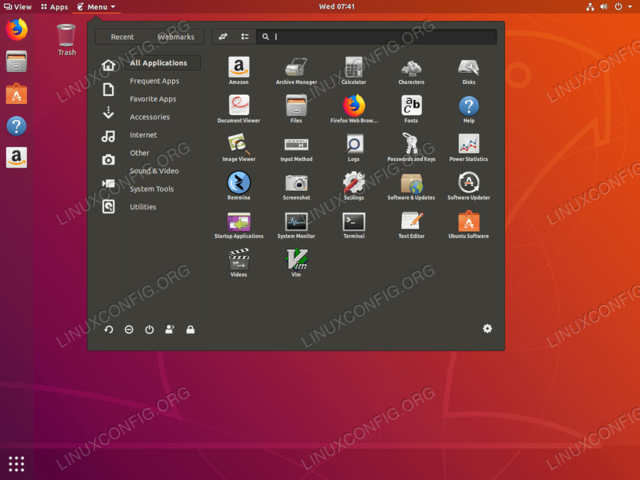Select the Sound & Video category
640x480 pixels.
pos(154,171)
